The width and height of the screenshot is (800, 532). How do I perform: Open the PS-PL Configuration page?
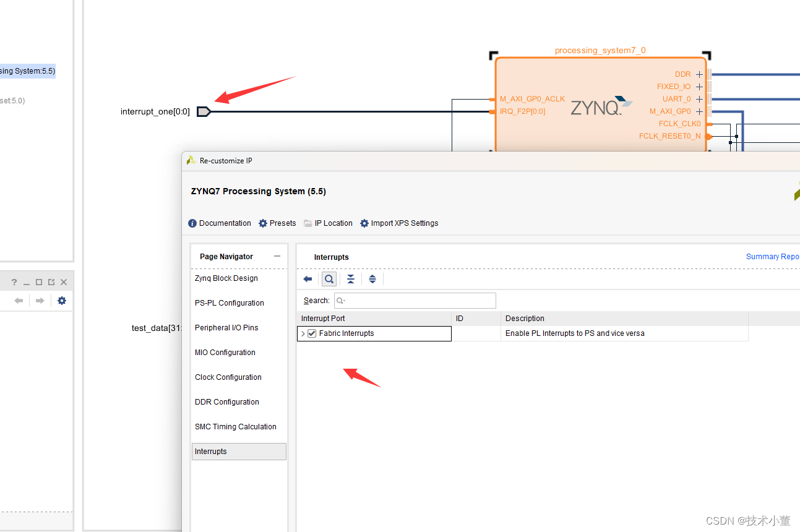pyautogui.click(x=230, y=303)
